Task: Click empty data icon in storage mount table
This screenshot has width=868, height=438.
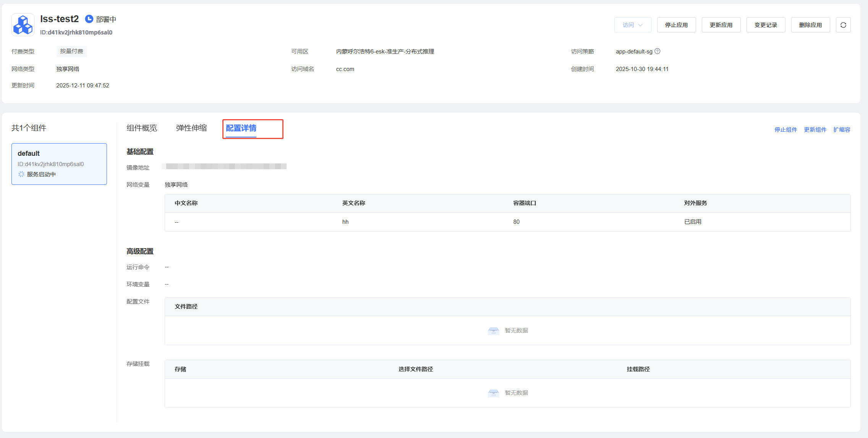Action: pos(494,393)
